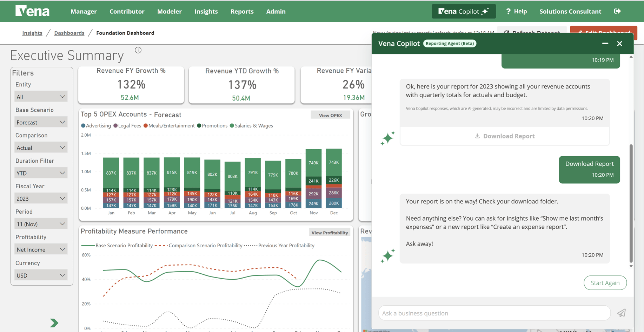
Task: Close the Vena Copilot chat panel
Action: 619,44
